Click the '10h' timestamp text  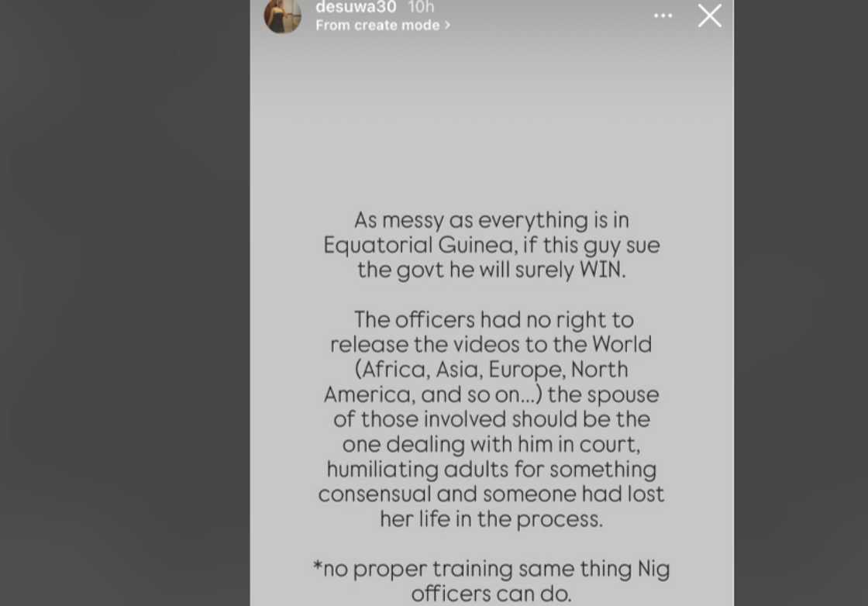[419, 8]
